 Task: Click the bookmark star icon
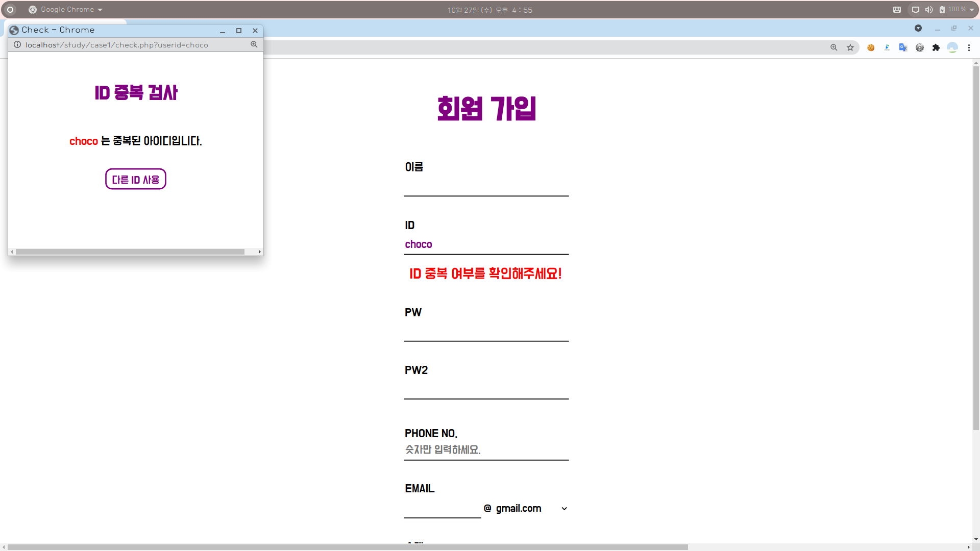(850, 47)
